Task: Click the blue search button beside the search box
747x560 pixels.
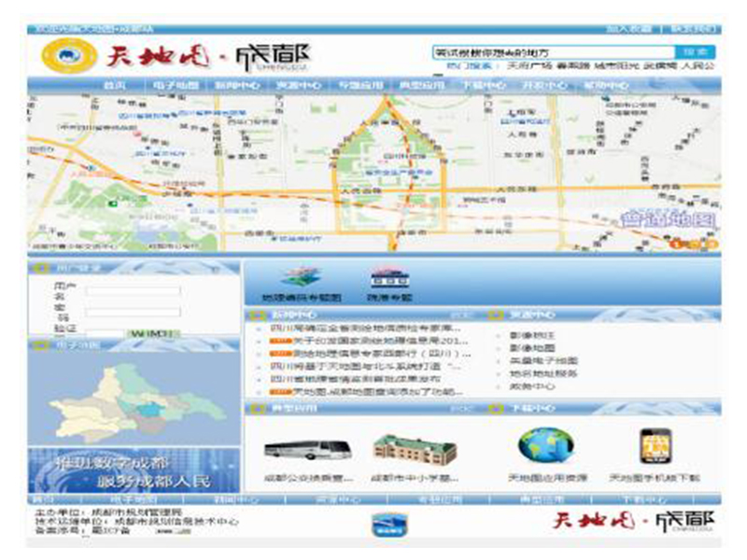Action: tap(695, 52)
